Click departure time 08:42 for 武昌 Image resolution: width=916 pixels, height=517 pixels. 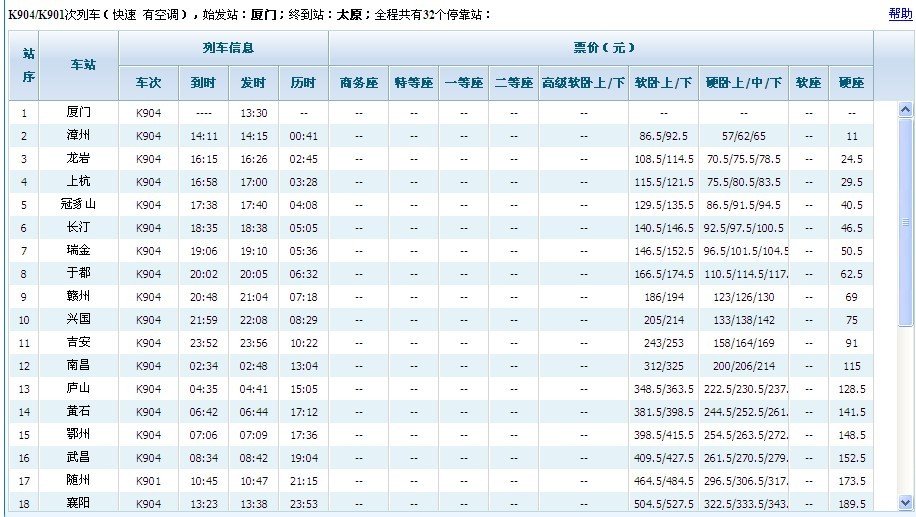coord(254,458)
